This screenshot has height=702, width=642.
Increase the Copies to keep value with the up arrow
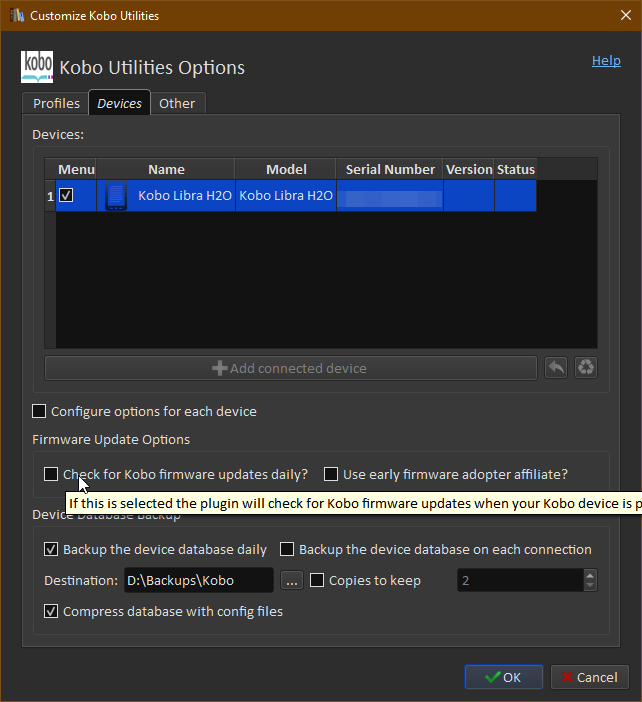coord(590,575)
